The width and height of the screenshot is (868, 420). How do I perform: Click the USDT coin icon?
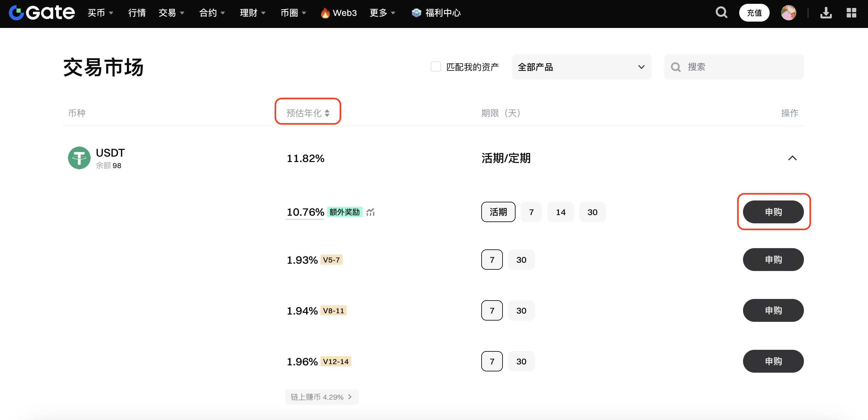[79, 158]
